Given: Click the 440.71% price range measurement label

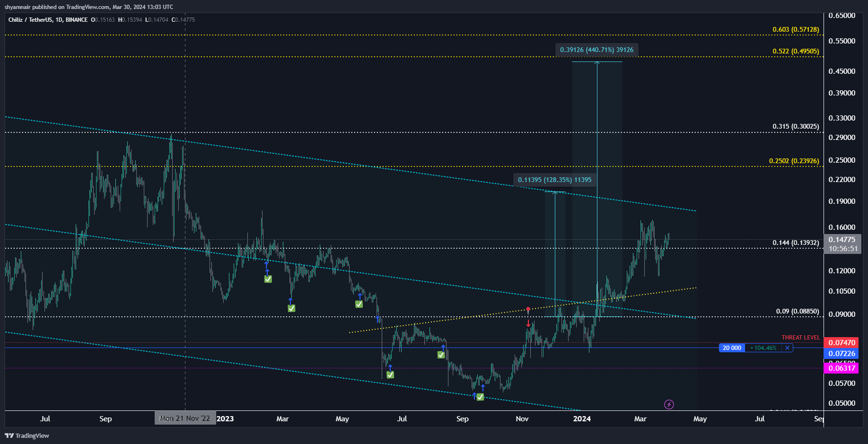Looking at the screenshot, I should coord(596,50).
